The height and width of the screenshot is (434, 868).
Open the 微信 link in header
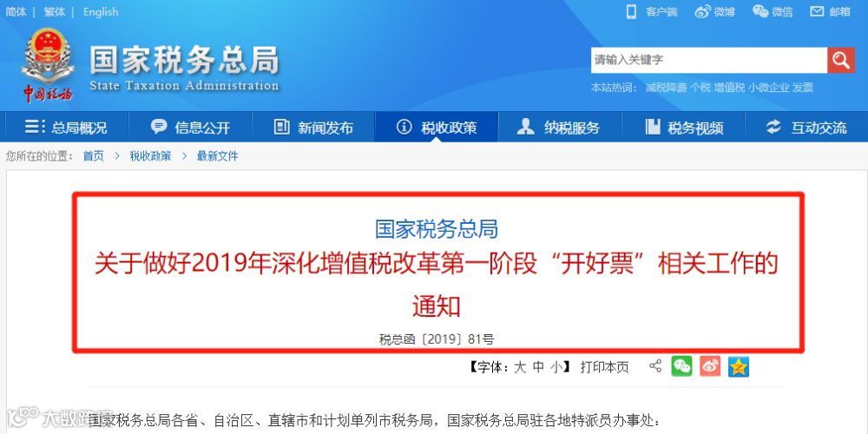(x=773, y=11)
